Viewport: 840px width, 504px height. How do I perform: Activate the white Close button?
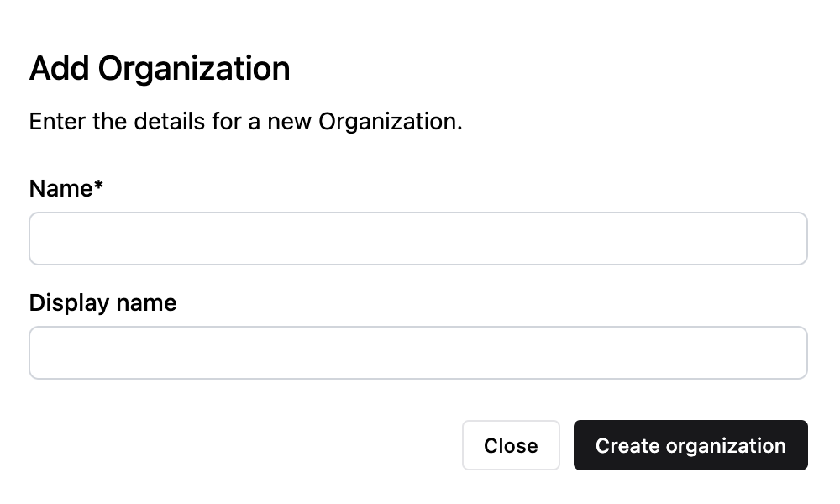point(511,445)
